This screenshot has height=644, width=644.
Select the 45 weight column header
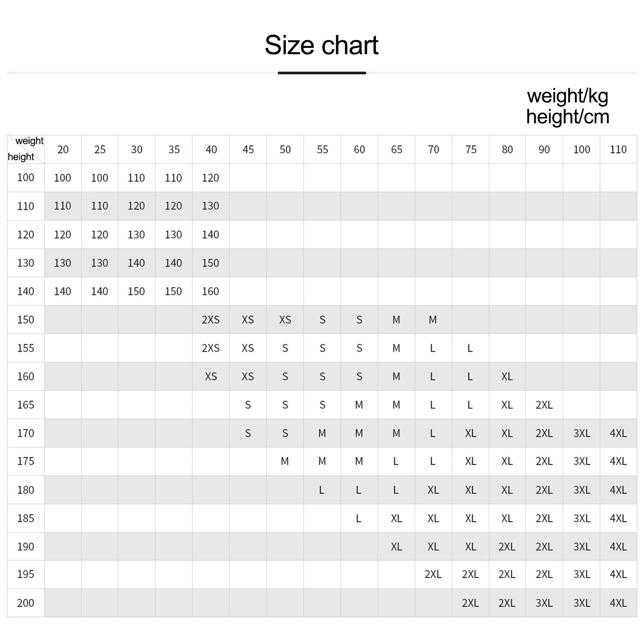pyautogui.click(x=248, y=149)
